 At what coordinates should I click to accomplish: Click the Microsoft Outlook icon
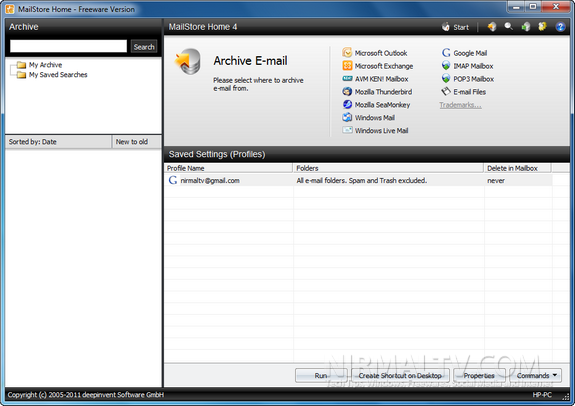pyautogui.click(x=347, y=53)
